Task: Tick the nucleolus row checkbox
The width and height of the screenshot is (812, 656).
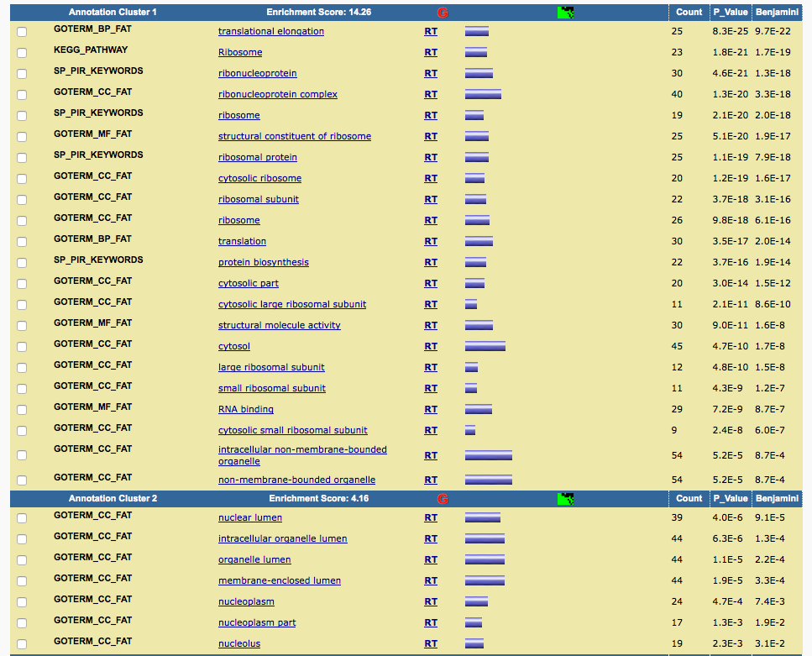Action: tap(22, 644)
